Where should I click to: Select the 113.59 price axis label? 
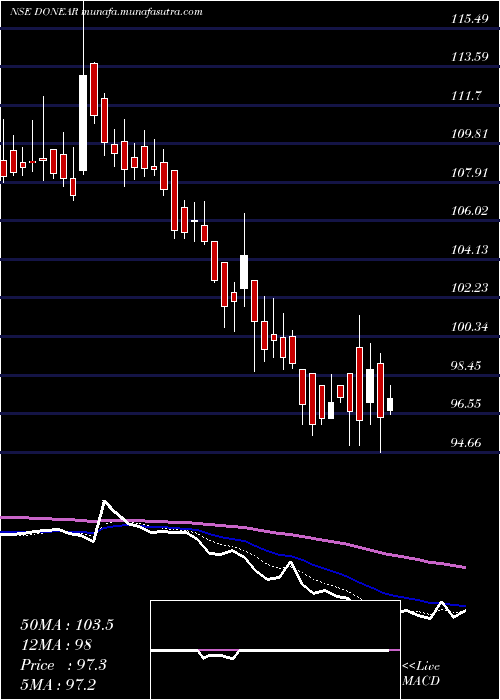469,57
